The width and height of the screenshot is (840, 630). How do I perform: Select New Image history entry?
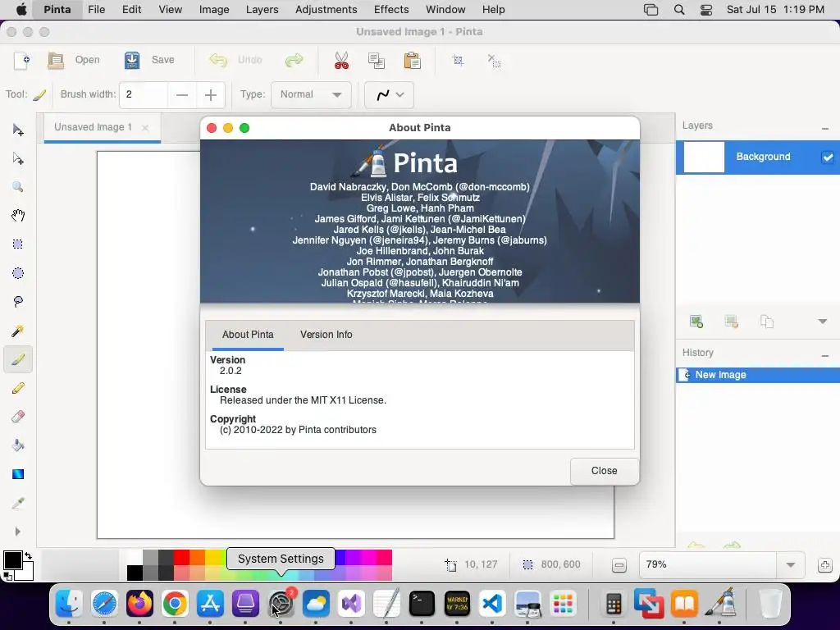pos(757,375)
